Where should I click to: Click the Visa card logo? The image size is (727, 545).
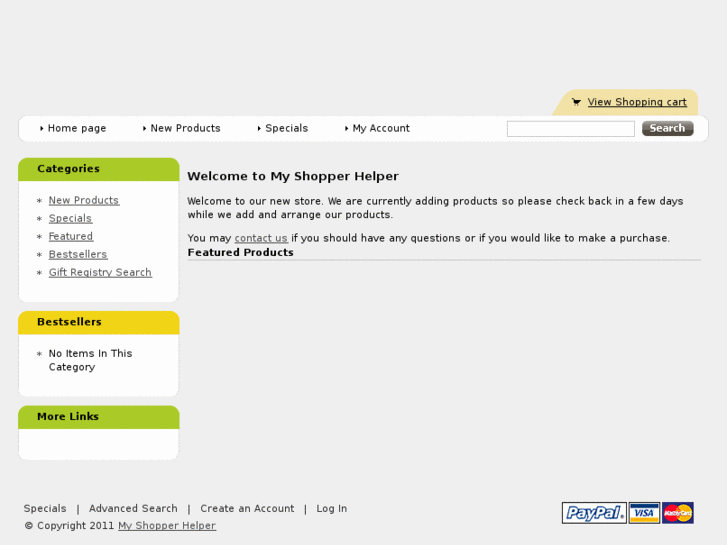pos(644,513)
